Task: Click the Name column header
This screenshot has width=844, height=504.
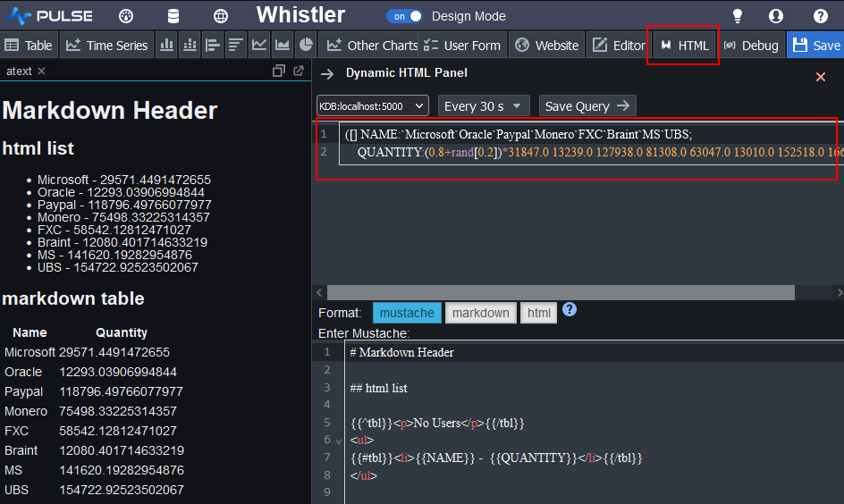Action: coord(30,332)
